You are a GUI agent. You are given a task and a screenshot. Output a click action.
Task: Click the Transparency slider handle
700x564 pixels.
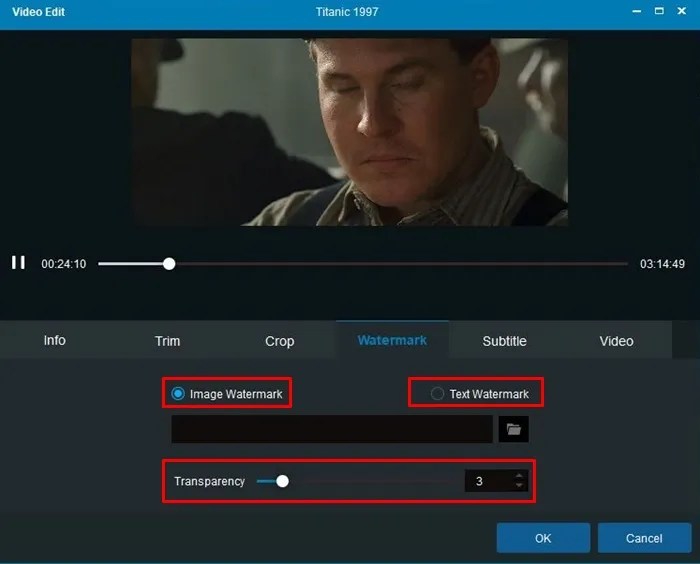pos(282,481)
